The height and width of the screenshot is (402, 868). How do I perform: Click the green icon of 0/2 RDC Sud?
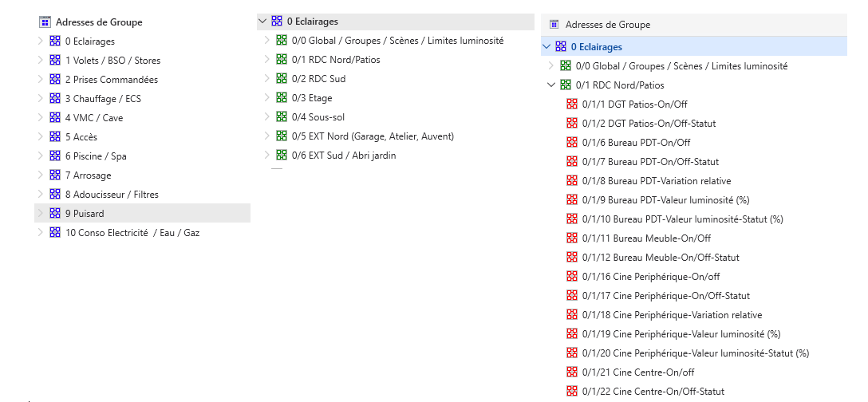click(x=282, y=79)
